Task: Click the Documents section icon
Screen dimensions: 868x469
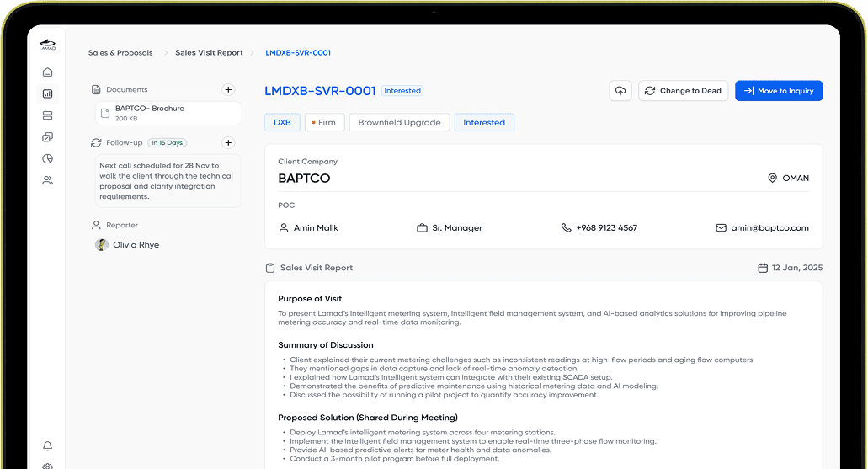Action: click(x=96, y=90)
